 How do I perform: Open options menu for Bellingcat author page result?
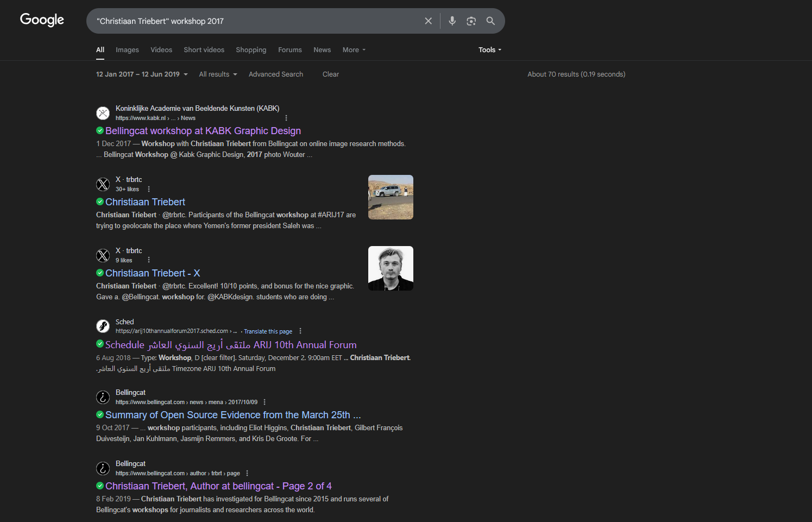tap(247, 473)
